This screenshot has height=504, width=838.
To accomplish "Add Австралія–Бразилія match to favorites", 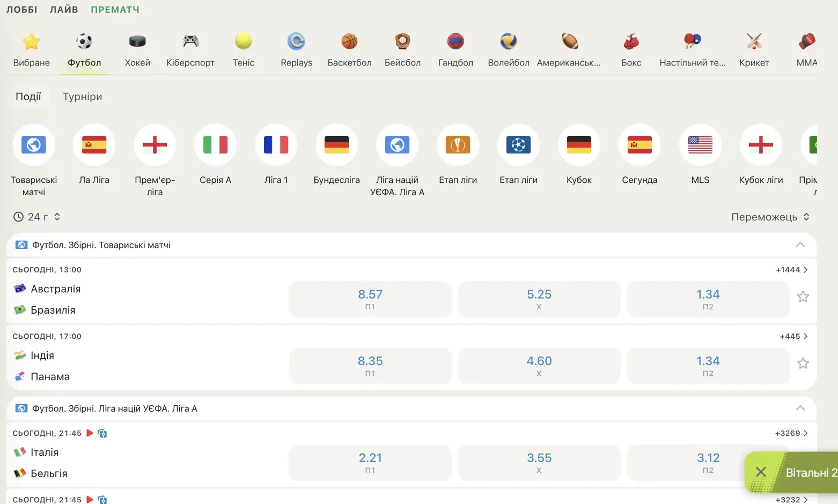I will (x=803, y=297).
